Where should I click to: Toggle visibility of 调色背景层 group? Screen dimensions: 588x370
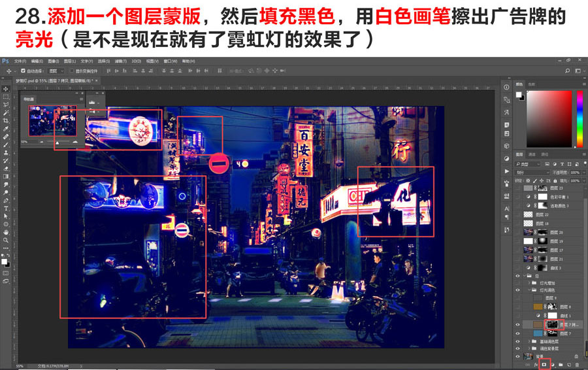tap(518, 348)
